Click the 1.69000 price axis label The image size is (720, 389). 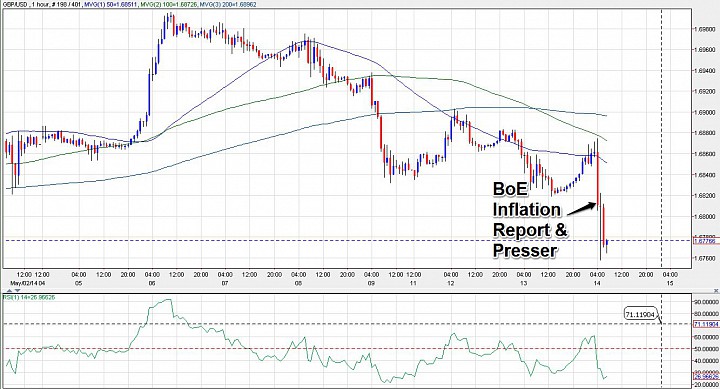(705, 112)
